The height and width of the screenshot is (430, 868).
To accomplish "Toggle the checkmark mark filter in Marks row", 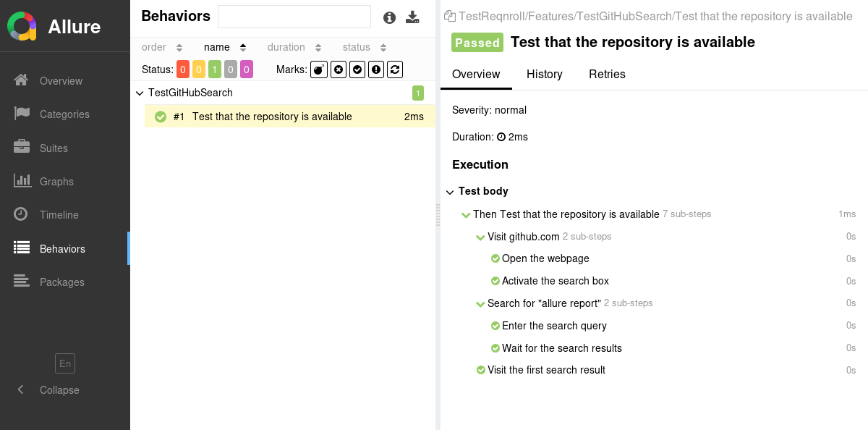I will pyautogui.click(x=357, y=69).
